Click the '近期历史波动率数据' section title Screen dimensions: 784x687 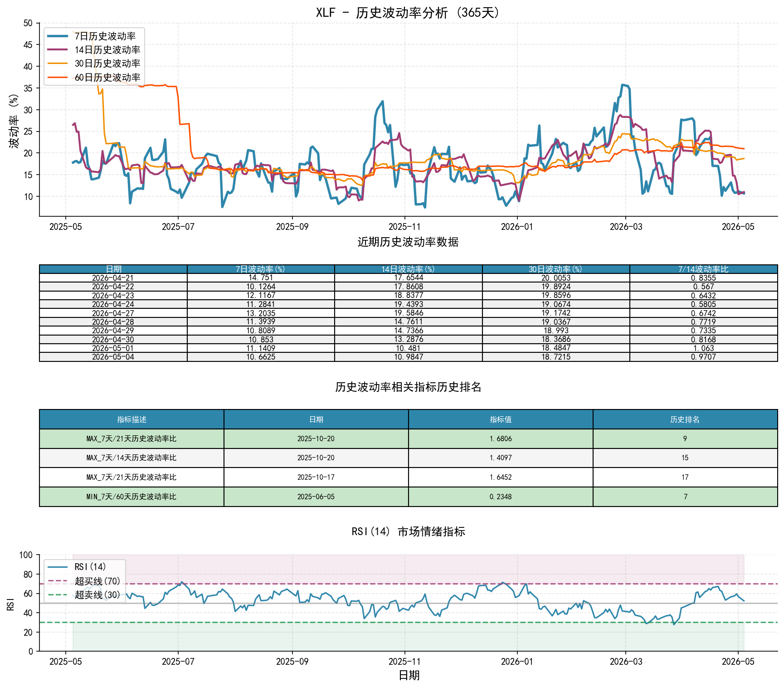point(408,242)
